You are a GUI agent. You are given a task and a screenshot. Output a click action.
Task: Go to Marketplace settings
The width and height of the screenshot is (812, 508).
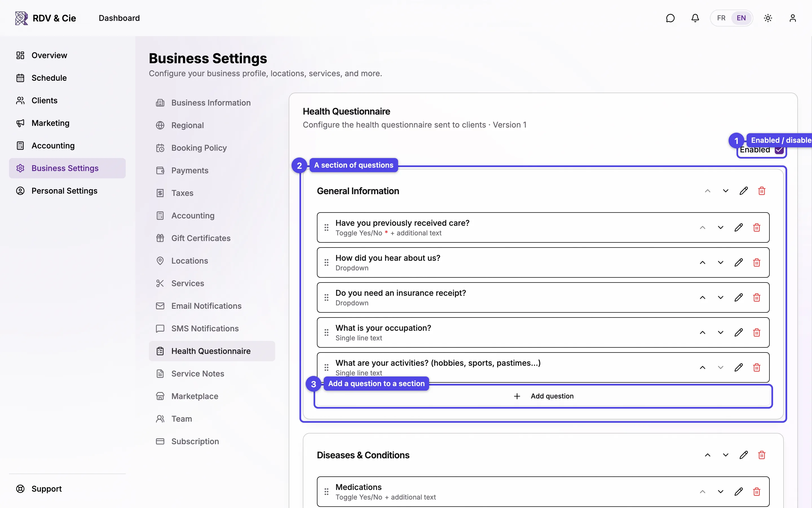pos(212,396)
